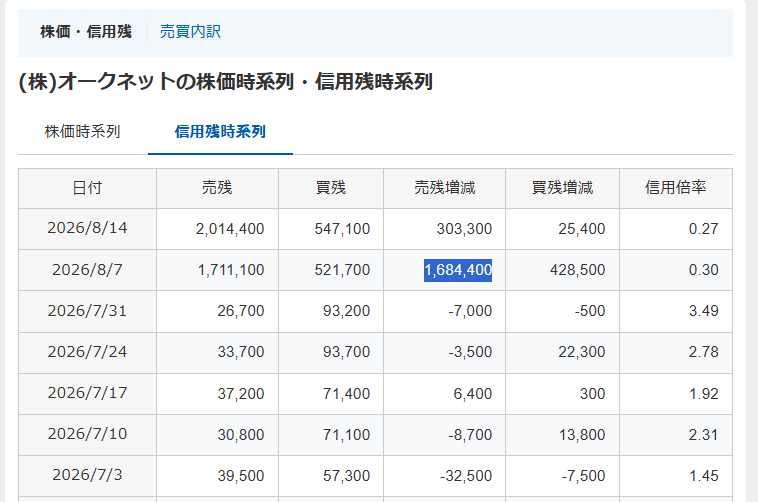Click the 買残増減 value -7,500

pos(583,476)
